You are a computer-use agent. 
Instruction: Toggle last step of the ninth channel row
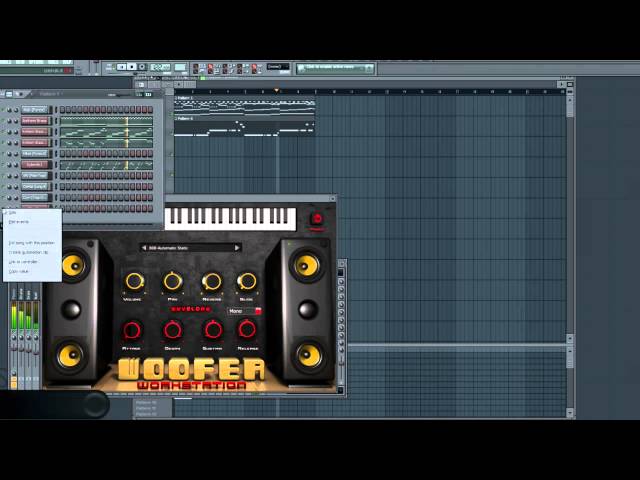150,198
